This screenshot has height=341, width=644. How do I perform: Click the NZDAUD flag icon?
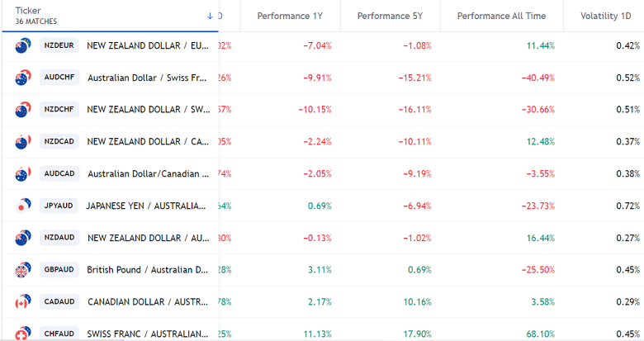coord(22,238)
